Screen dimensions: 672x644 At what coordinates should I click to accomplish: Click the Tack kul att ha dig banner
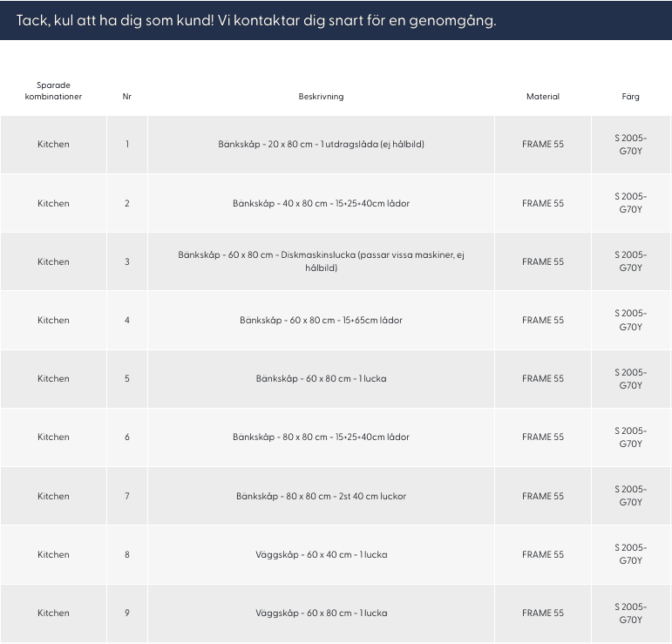336,20
